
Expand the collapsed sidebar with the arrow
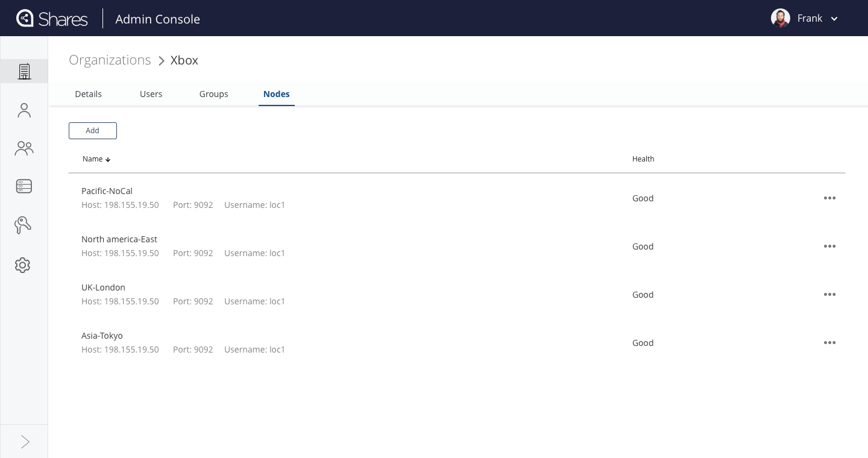tap(25, 442)
